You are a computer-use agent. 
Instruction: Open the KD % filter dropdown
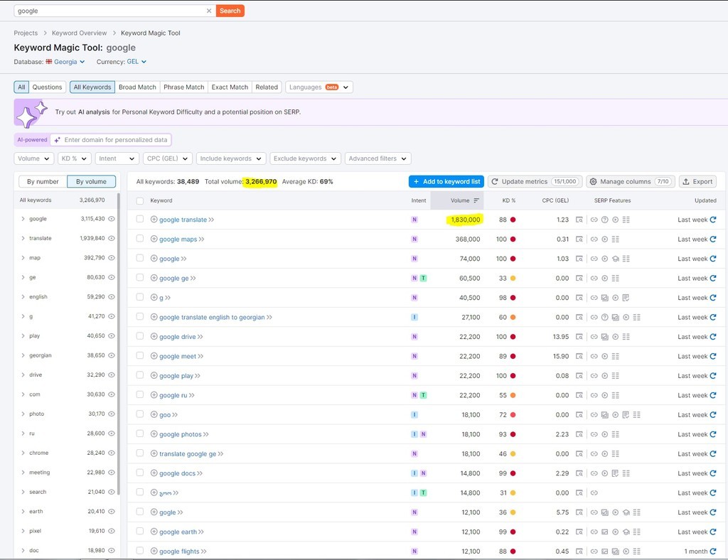coord(74,158)
